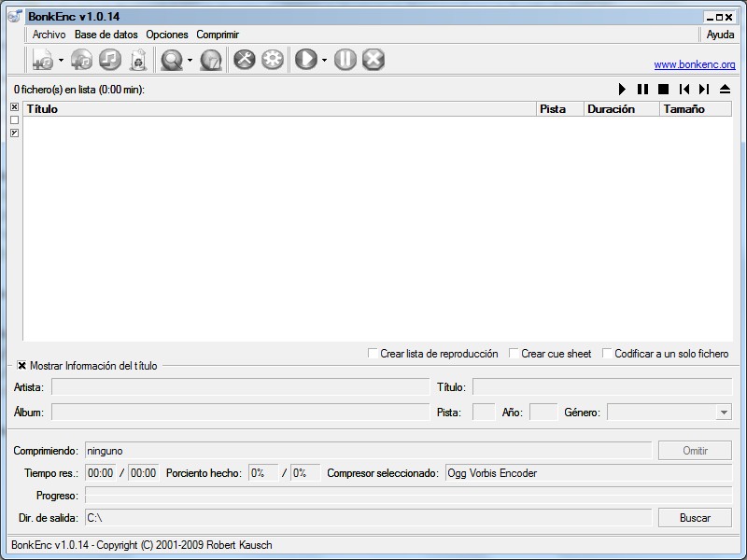
Task: Open the Comprimir menu
Action: pos(218,35)
